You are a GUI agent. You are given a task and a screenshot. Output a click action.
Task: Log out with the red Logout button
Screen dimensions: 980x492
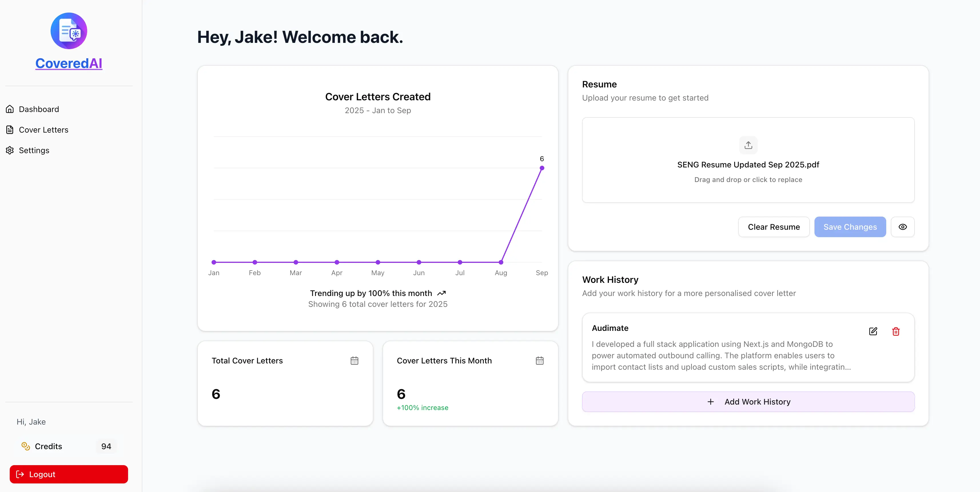coord(69,474)
